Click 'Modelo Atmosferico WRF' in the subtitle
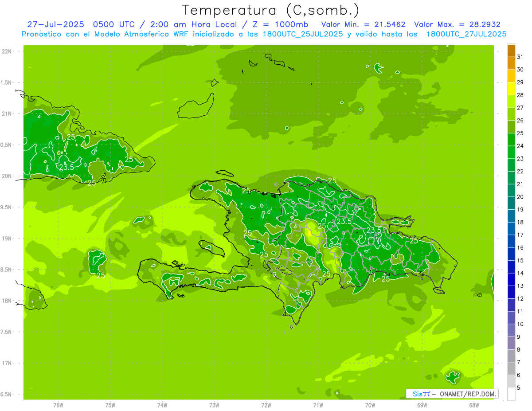This screenshot has height=411, width=532. click(x=141, y=34)
